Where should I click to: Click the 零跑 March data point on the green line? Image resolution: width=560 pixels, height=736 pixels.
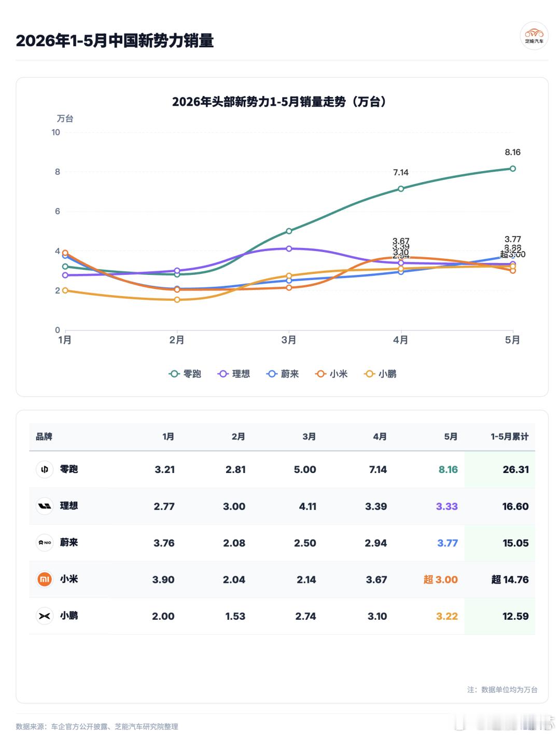pos(289,231)
